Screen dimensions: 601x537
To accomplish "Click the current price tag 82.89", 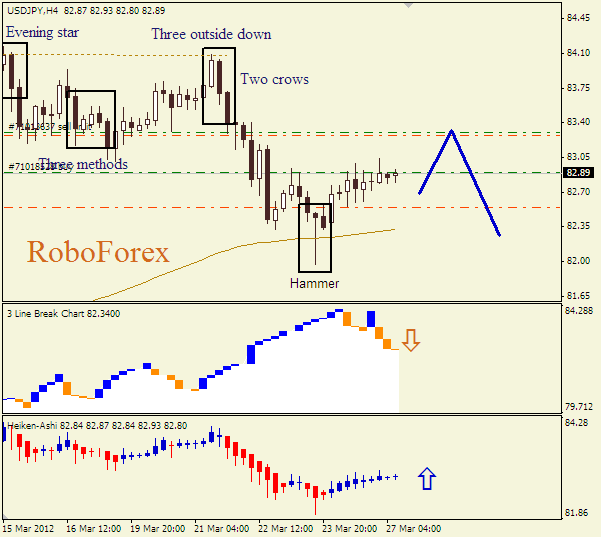I will click(x=576, y=172).
